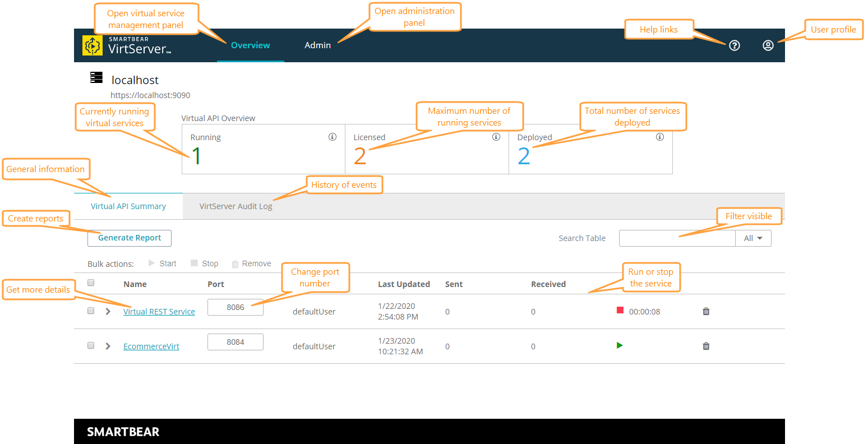The width and height of the screenshot is (868, 444).
Task: Click the Generate Report button
Action: pyautogui.click(x=130, y=238)
